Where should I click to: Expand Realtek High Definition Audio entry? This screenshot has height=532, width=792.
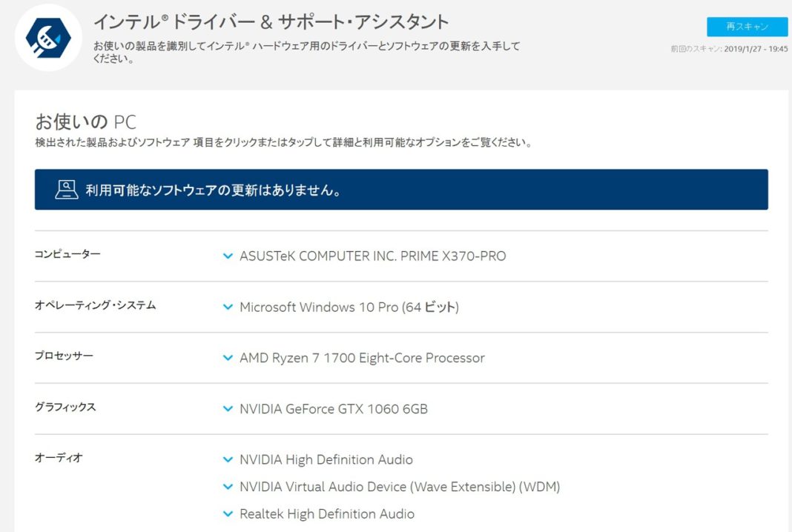(x=228, y=513)
